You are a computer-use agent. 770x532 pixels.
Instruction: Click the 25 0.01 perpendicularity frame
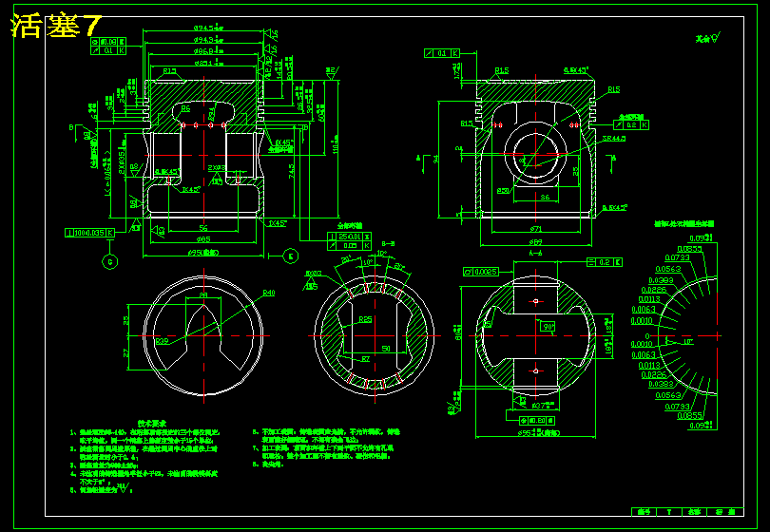349,237
